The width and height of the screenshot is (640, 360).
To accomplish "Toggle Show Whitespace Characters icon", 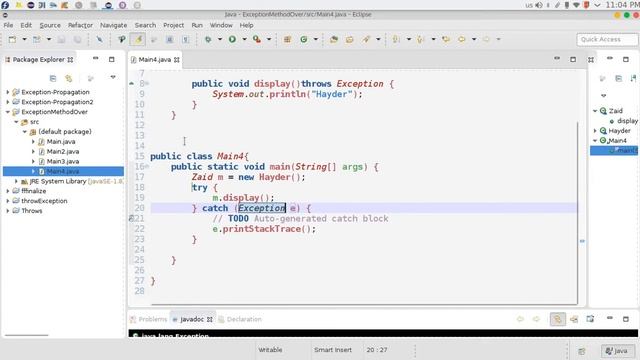I will tap(185, 39).
